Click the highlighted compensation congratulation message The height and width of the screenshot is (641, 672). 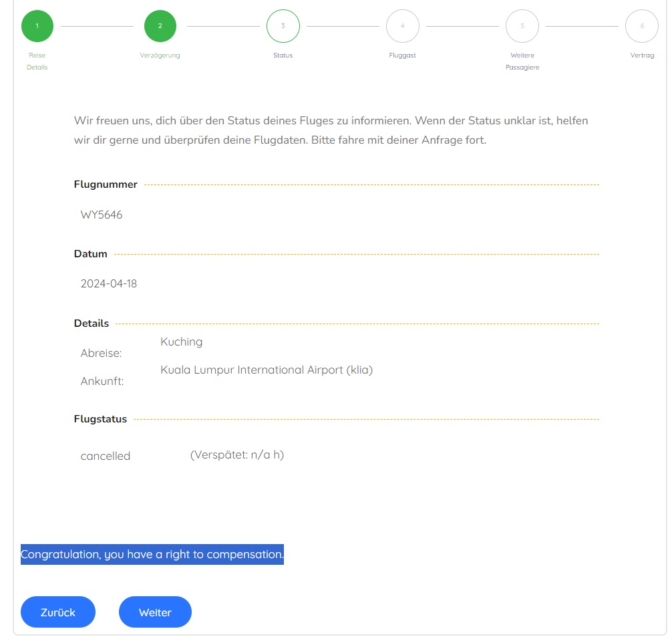click(x=152, y=554)
